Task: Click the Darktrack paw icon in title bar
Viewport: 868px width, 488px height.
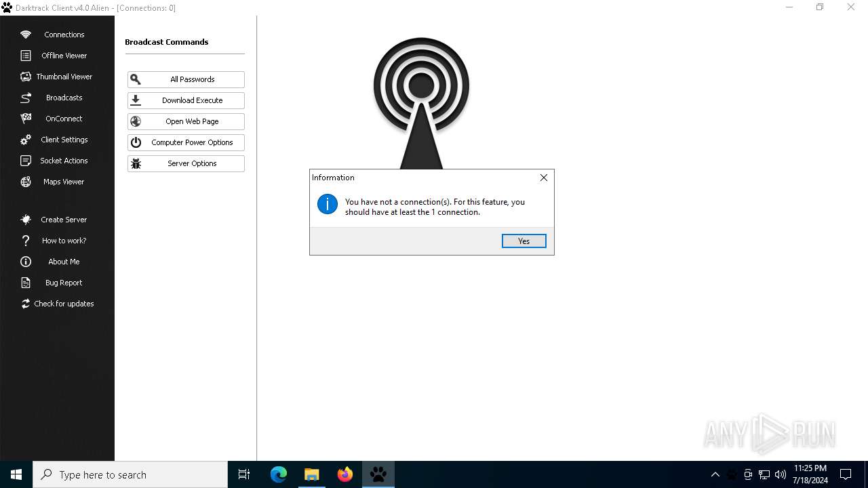Action: tap(7, 7)
